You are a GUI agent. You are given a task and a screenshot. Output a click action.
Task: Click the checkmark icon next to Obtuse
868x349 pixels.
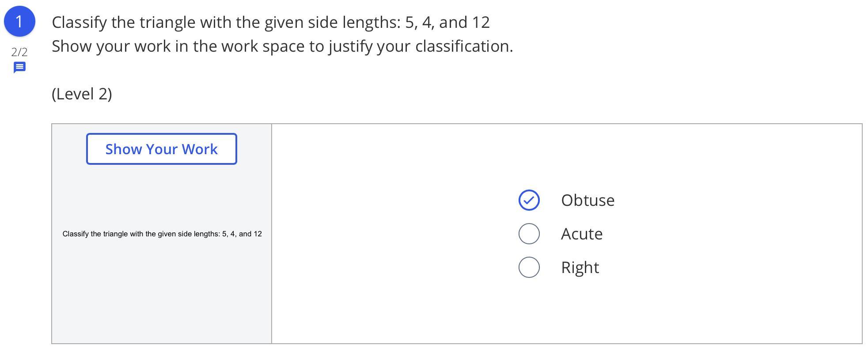pyautogui.click(x=529, y=200)
